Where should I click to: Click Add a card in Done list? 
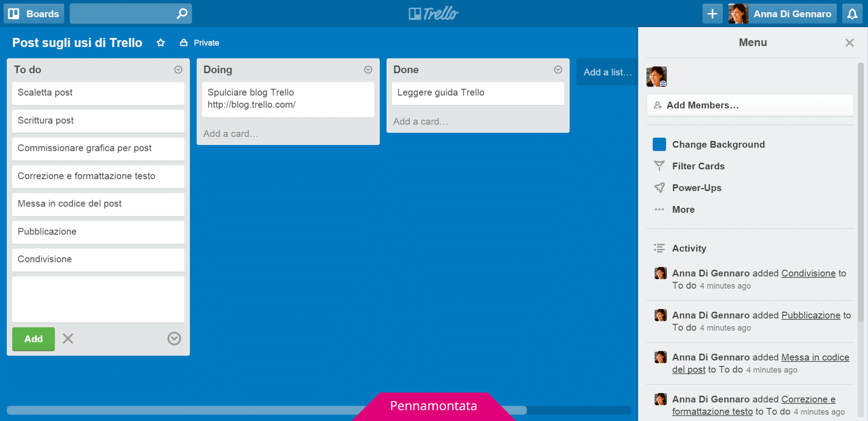point(420,122)
